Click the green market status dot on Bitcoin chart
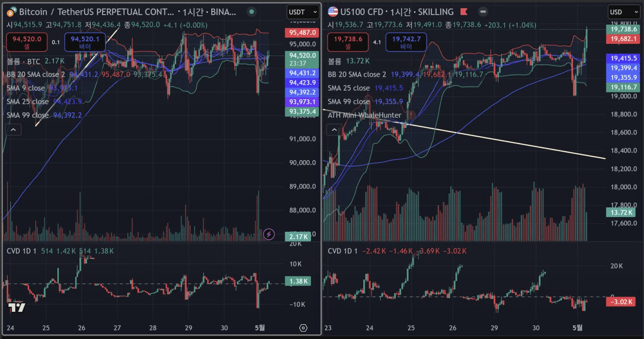The width and height of the screenshot is (644, 339). click(x=252, y=12)
